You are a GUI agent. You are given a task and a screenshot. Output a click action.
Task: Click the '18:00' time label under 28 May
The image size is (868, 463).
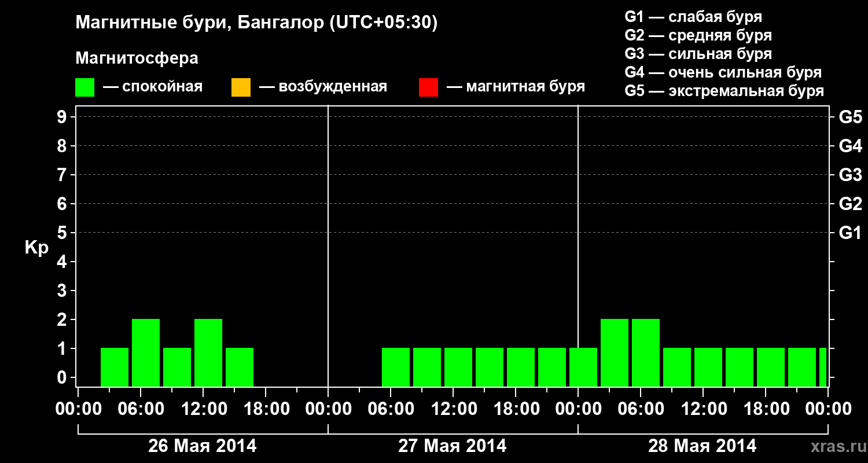point(766,409)
